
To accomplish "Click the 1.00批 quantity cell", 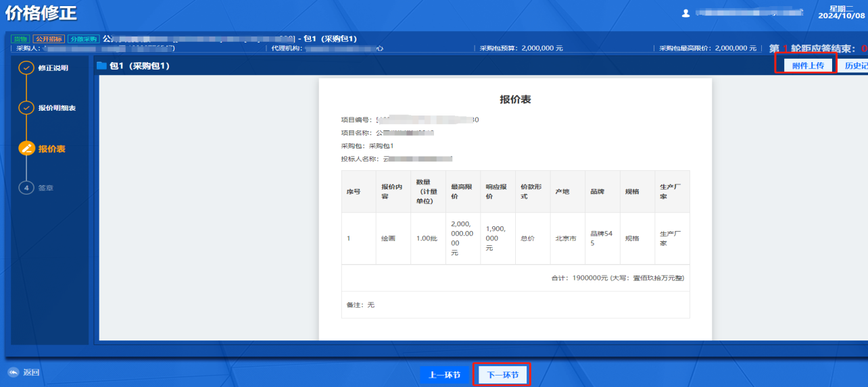I will (427, 238).
